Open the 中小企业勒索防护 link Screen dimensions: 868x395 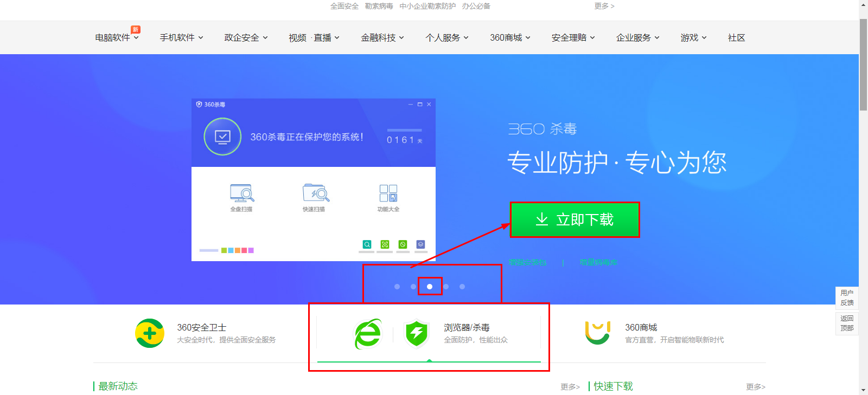tap(428, 6)
